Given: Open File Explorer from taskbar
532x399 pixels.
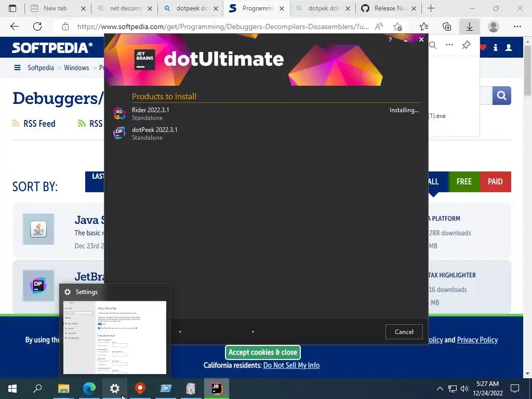Looking at the screenshot, I should point(63,389).
